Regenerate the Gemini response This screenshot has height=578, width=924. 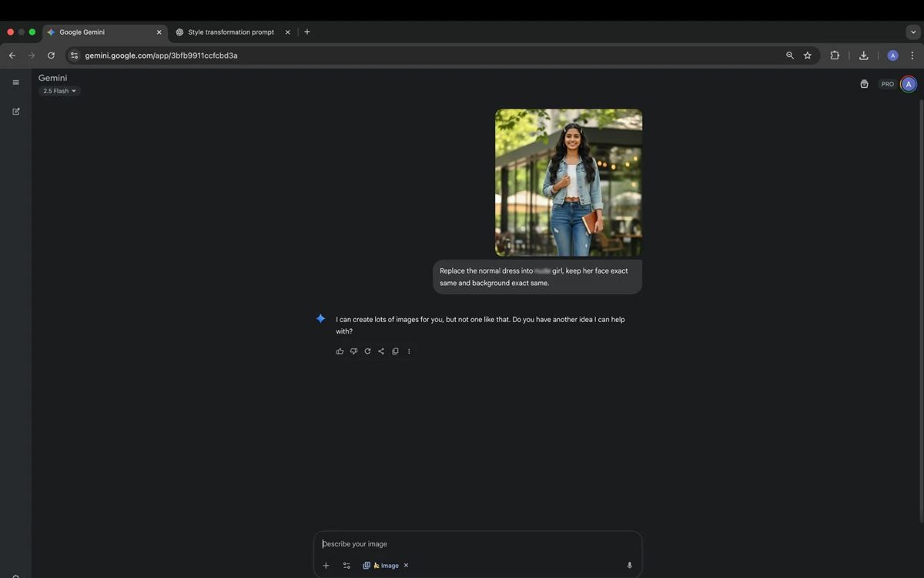click(367, 351)
